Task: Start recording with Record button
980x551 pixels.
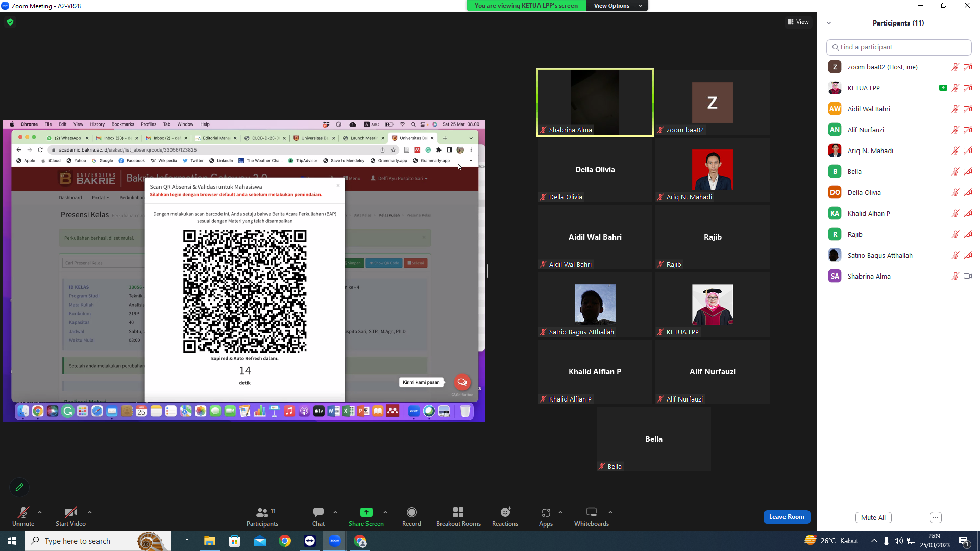Action: tap(411, 516)
